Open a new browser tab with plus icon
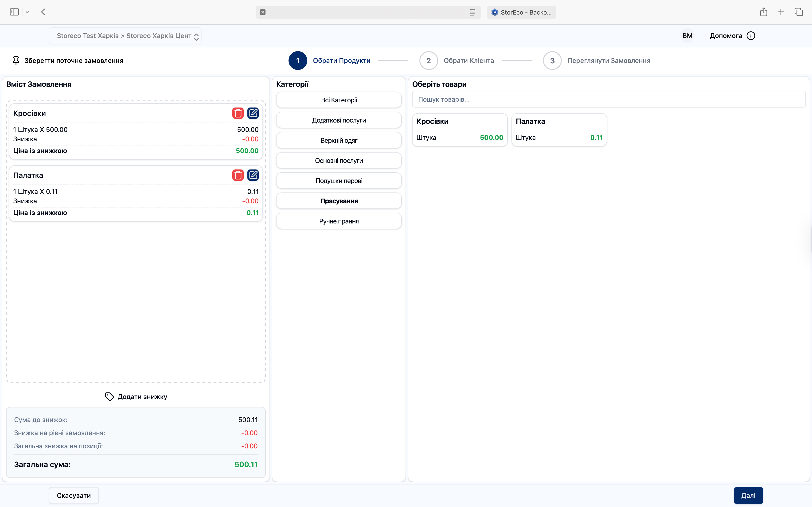Viewport: 812px width, 507px height. click(781, 12)
